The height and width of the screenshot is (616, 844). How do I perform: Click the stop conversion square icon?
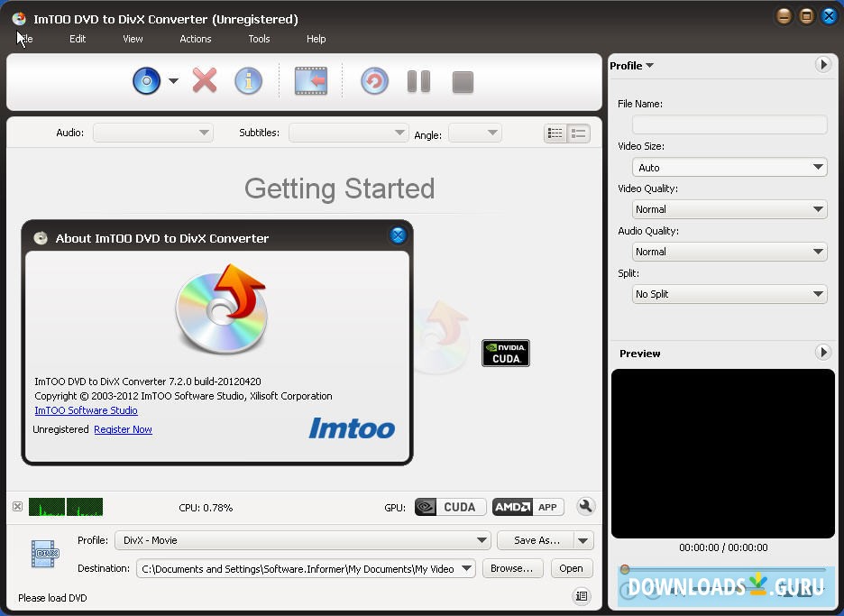coord(463,82)
